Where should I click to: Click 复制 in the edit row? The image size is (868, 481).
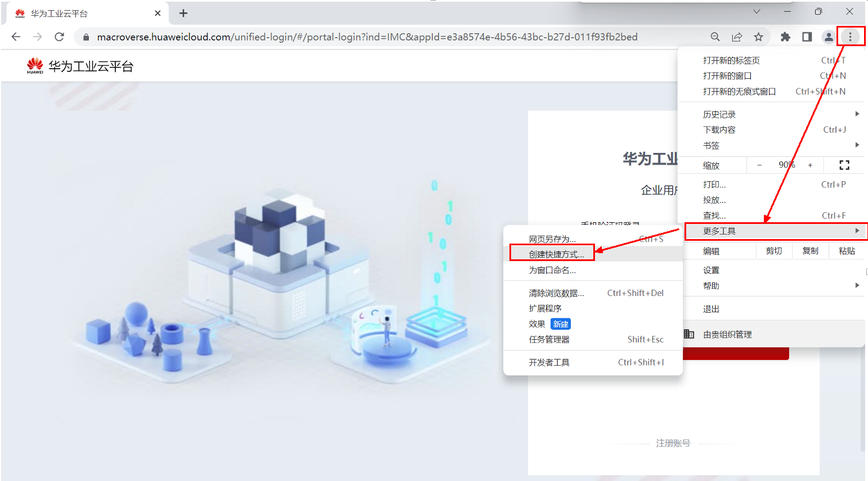click(811, 251)
